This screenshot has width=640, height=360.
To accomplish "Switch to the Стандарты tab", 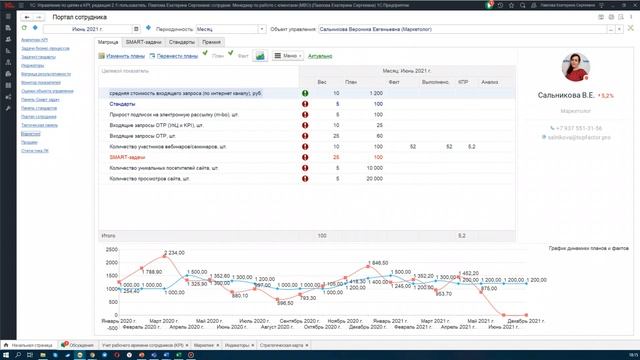I will click(x=182, y=42).
